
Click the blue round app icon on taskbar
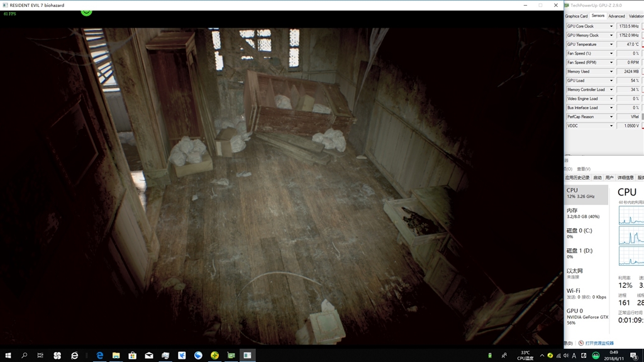[198, 356]
